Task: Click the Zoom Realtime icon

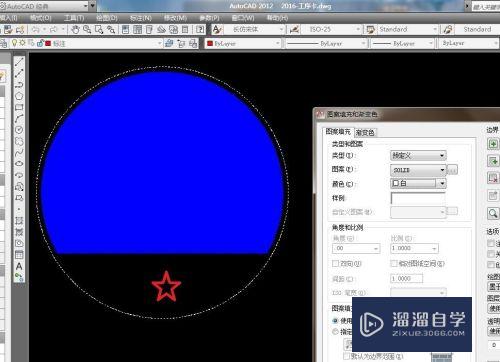Action: coord(87,30)
